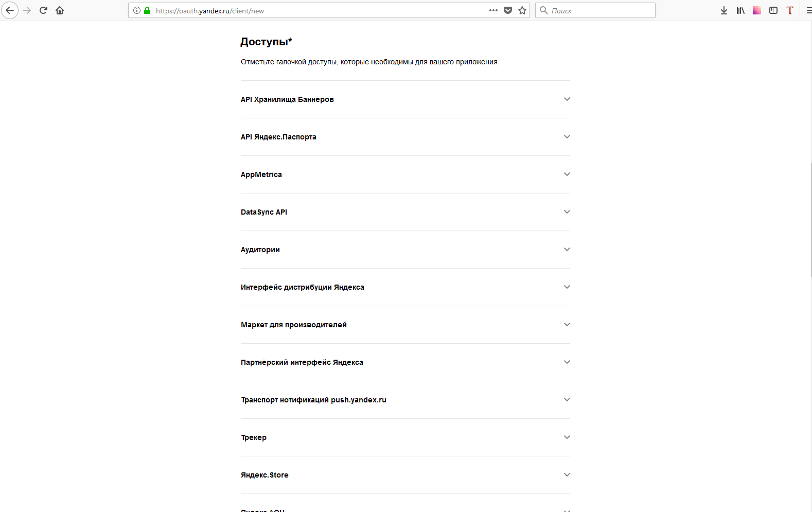Expand the AppMetrica access group
812x512 pixels.
405,174
